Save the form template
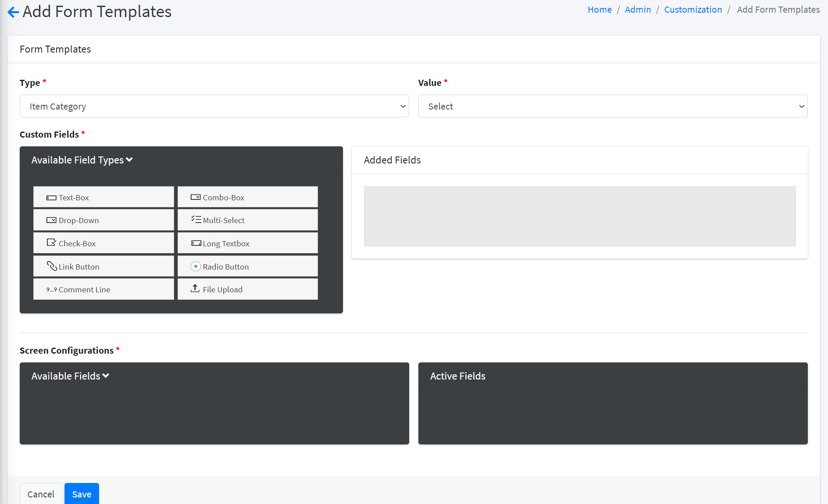This screenshot has height=504, width=828. tap(82, 494)
